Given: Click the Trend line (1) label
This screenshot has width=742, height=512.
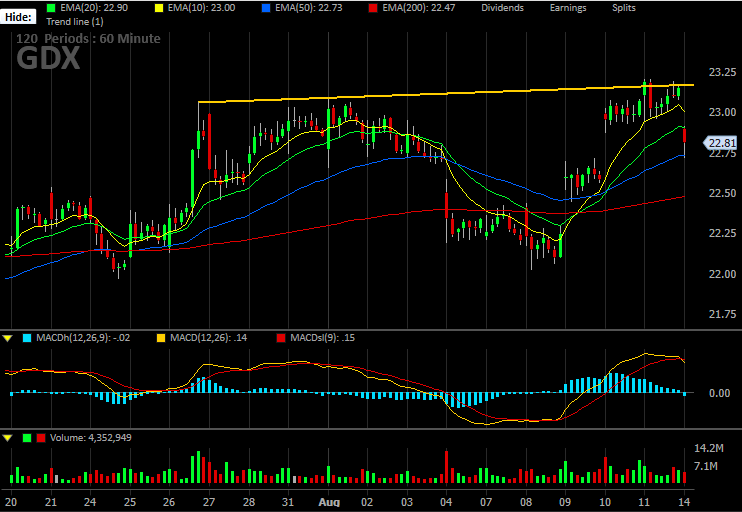Looking at the screenshot, I should pos(75,22).
